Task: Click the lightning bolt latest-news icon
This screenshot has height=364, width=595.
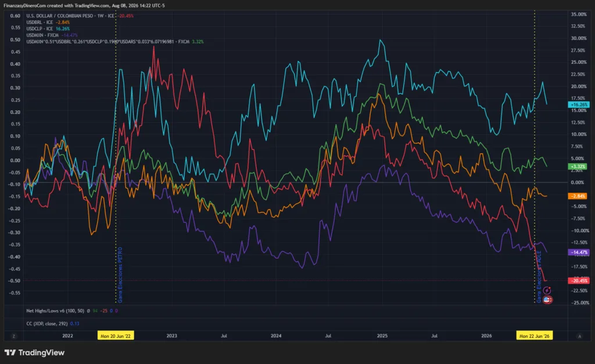Action: click(547, 290)
